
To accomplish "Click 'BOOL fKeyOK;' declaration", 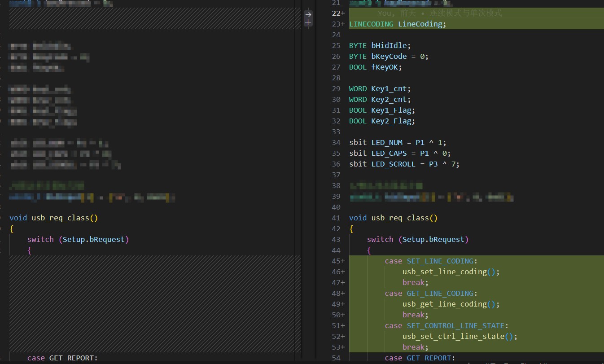I will (375, 67).
